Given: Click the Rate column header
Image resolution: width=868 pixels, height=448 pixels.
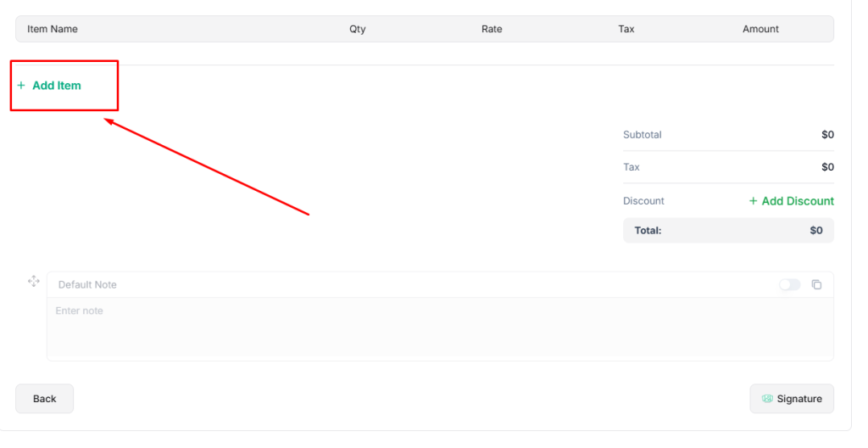Looking at the screenshot, I should pos(492,29).
